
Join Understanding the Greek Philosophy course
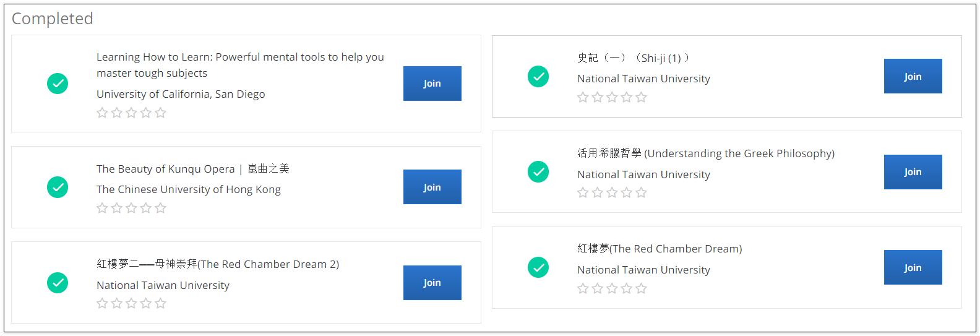913,172
